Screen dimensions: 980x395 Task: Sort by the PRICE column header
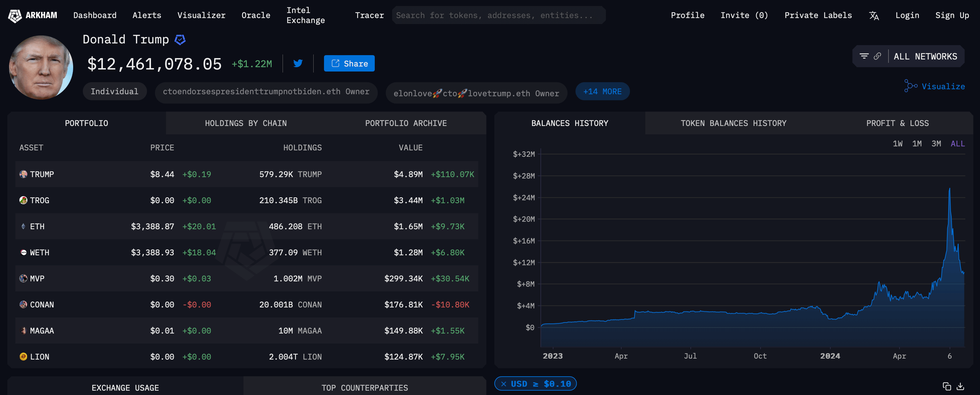[x=162, y=148]
